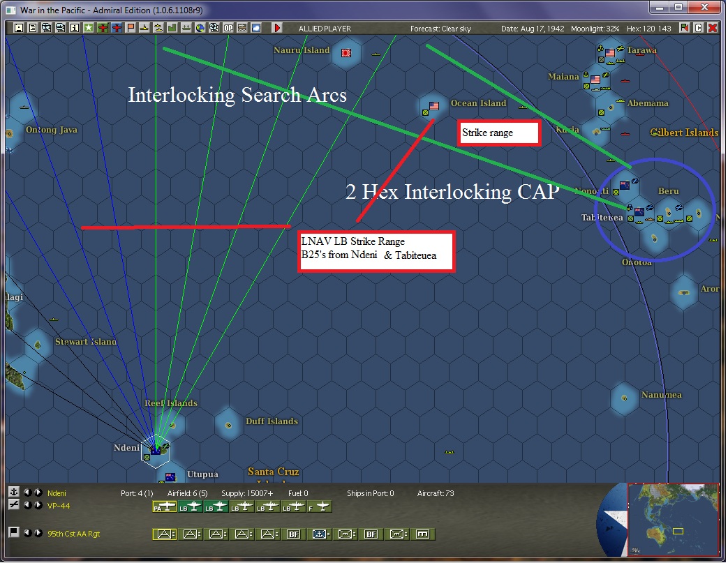Click the single yellow ship toolbar icon
Screen dimensions: 728x563
(x=144, y=28)
